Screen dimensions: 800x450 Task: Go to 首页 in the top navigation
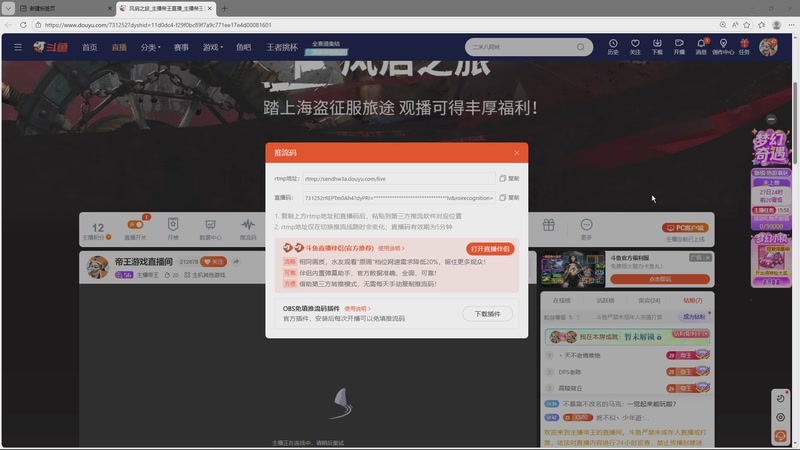pos(90,47)
